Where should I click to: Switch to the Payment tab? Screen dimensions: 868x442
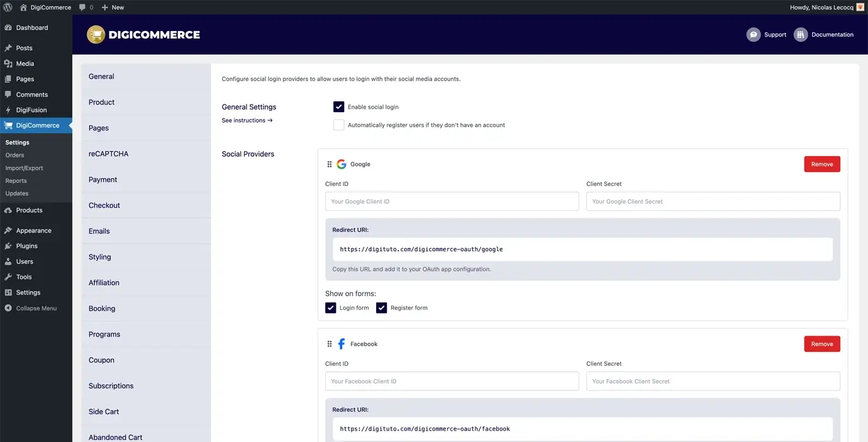[146, 179]
